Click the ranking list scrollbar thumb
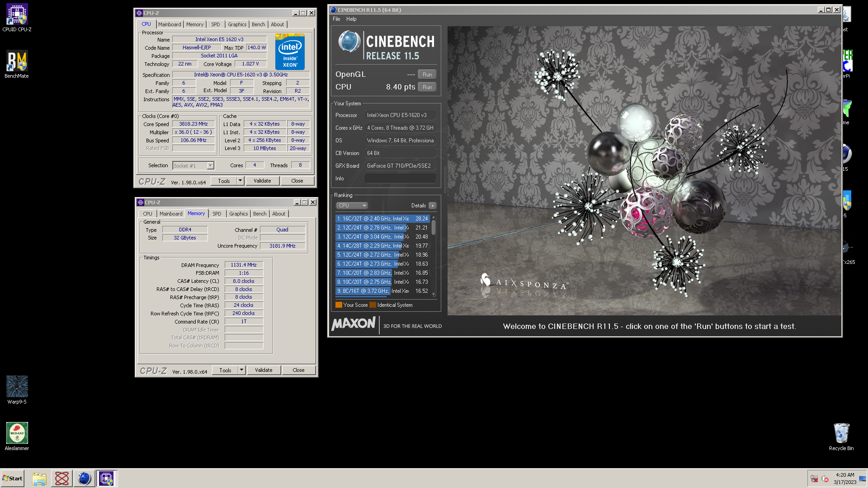Screen dimensions: 868x488 click(434, 227)
